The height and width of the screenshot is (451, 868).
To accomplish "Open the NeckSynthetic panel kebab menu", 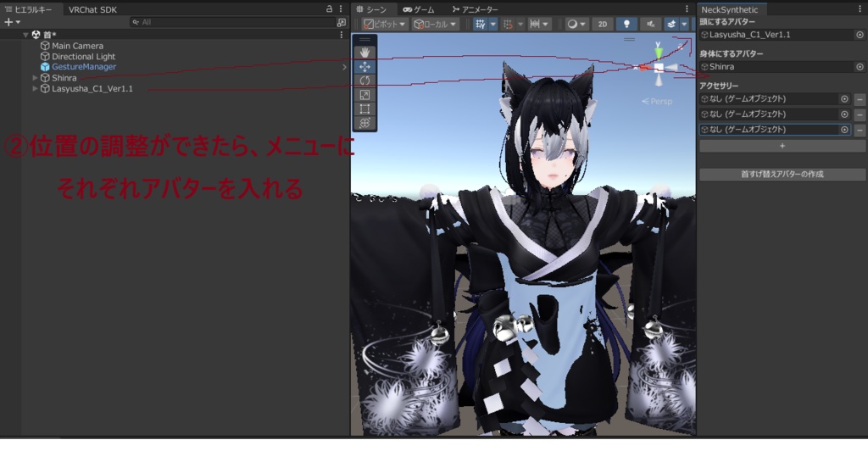I will 860,9.
